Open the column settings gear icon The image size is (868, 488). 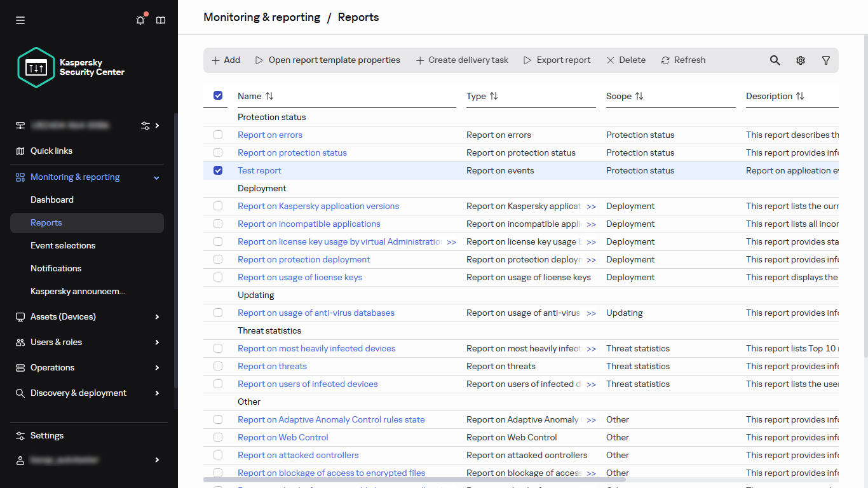(x=800, y=60)
